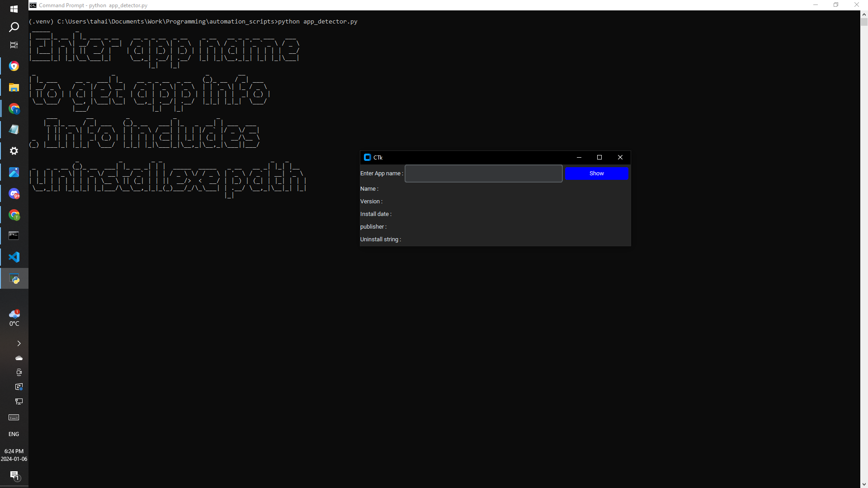Expand hidden system tray icons chevron
Viewport: 868px width, 488px height.
click(19, 343)
